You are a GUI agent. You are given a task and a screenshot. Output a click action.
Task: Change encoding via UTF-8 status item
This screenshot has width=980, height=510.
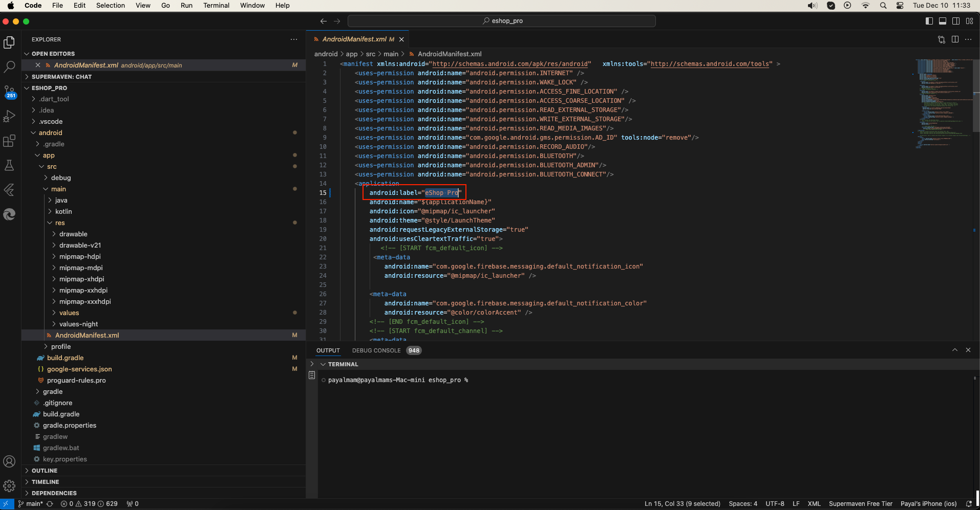pos(775,504)
